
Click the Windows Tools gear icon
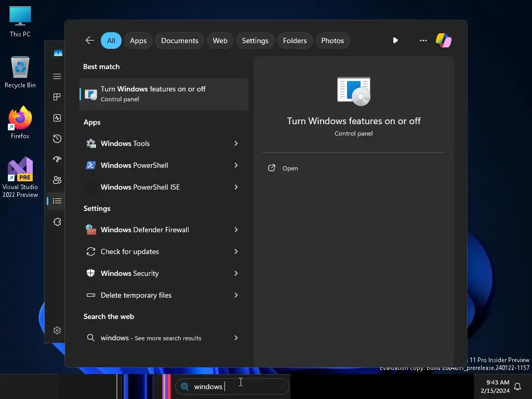(x=90, y=143)
